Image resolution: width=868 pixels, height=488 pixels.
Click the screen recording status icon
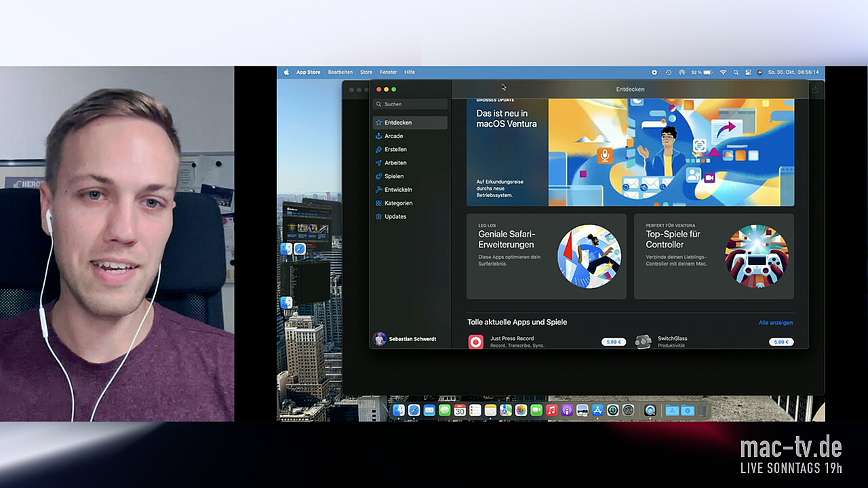click(x=654, y=72)
